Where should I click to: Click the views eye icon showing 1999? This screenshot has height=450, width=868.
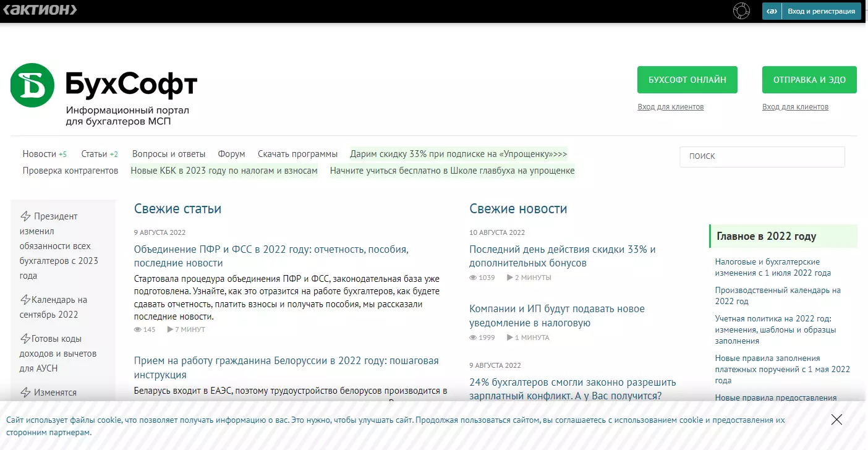pyautogui.click(x=473, y=337)
